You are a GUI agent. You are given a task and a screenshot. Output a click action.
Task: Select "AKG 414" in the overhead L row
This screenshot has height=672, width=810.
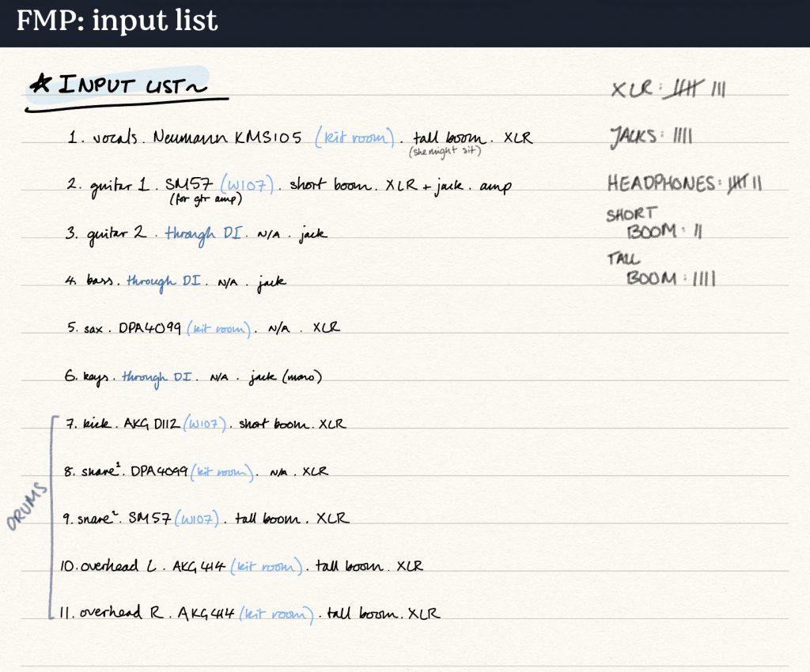[199, 566]
